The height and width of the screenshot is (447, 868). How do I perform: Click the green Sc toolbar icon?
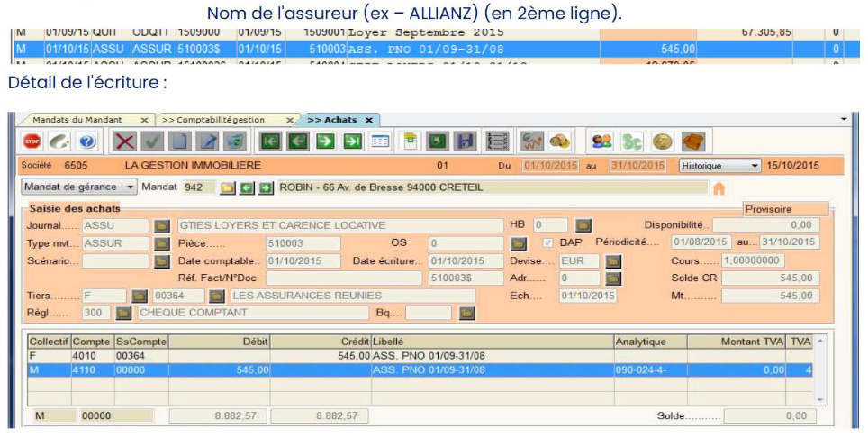(x=633, y=141)
